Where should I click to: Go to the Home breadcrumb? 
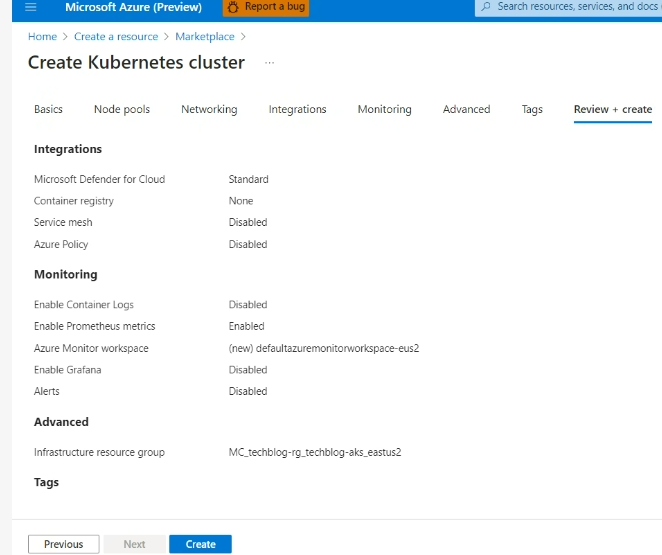42,37
